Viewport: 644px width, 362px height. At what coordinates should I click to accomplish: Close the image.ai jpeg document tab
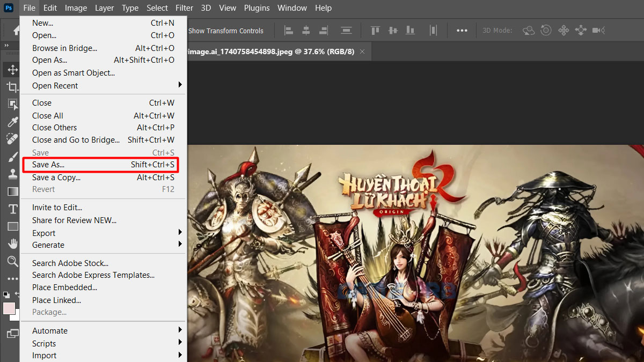pos(362,51)
